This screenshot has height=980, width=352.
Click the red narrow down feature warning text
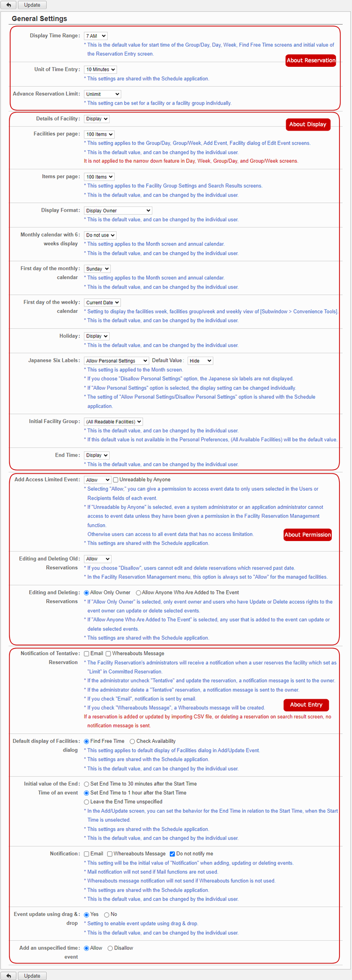coord(191,161)
